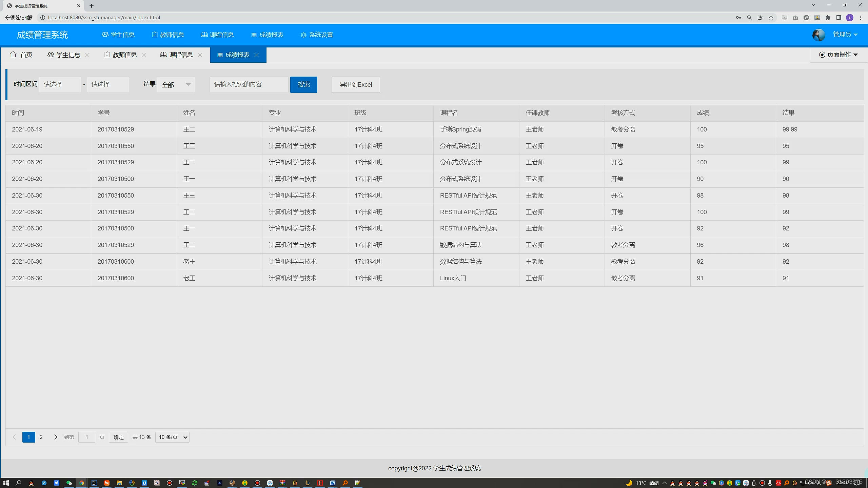Click the 导出到Excel button

tap(355, 84)
